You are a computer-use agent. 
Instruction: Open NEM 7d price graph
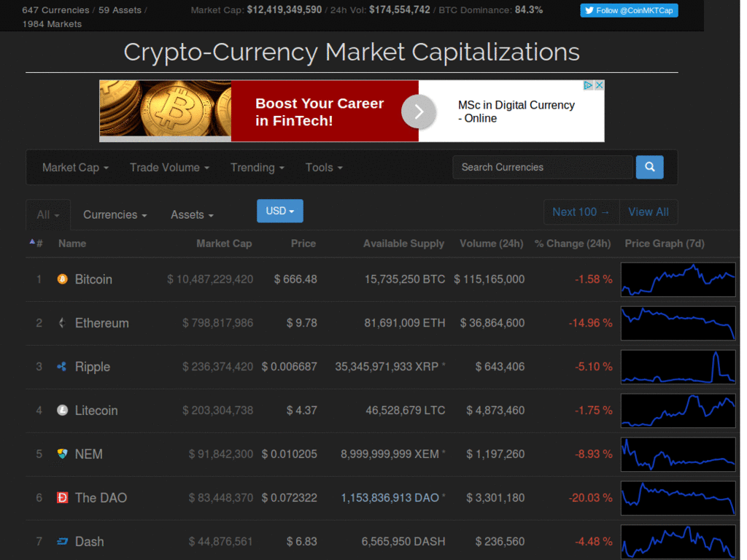click(x=678, y=454)
